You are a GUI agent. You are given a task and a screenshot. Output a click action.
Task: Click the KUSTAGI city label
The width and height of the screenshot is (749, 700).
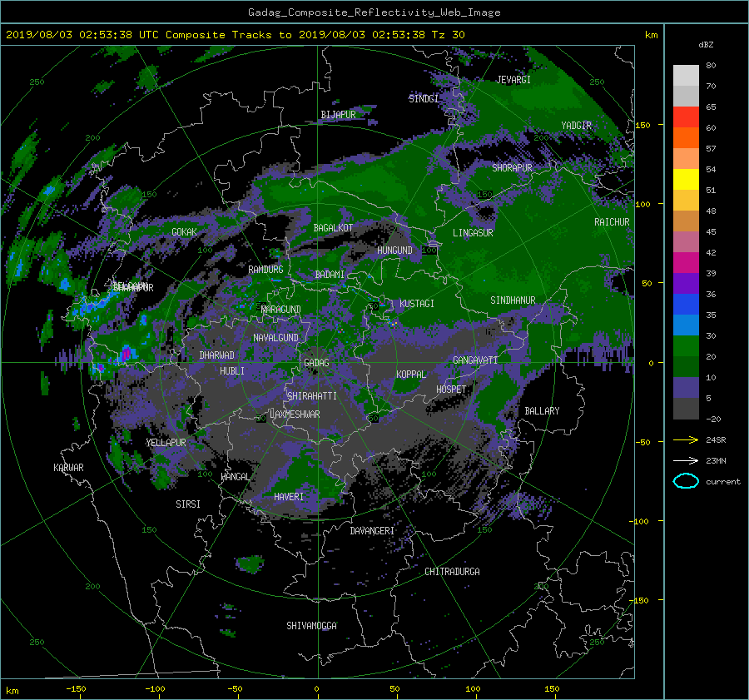[417, 304]
